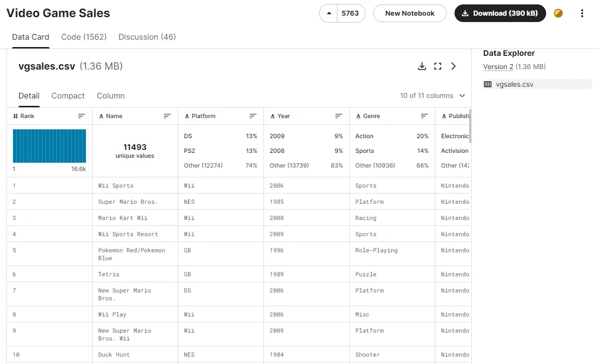Click the gold medal badge icon
This screenshot has width=599, height=364.
pyautogui.click(x=558, y=13)
